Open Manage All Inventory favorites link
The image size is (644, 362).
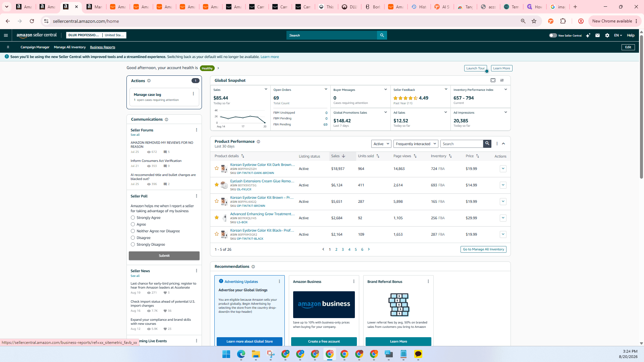click(x=70, y=47)
